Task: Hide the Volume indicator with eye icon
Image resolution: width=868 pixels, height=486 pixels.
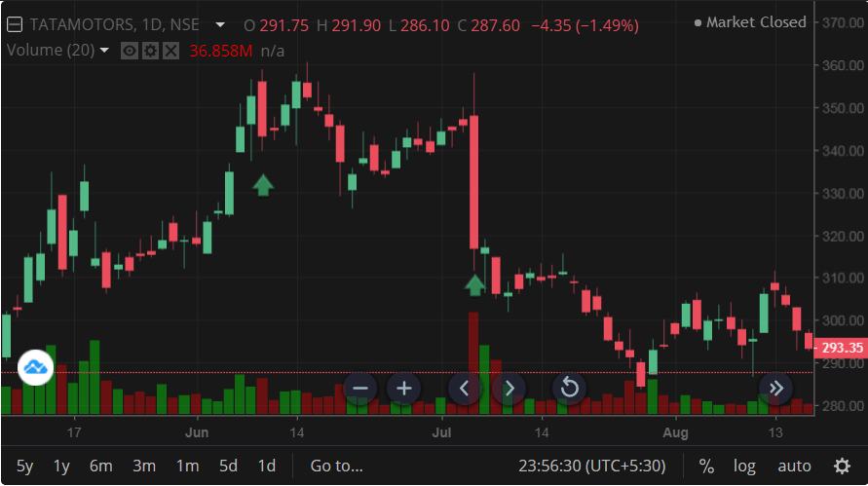Action: click(x=130, y=51)
